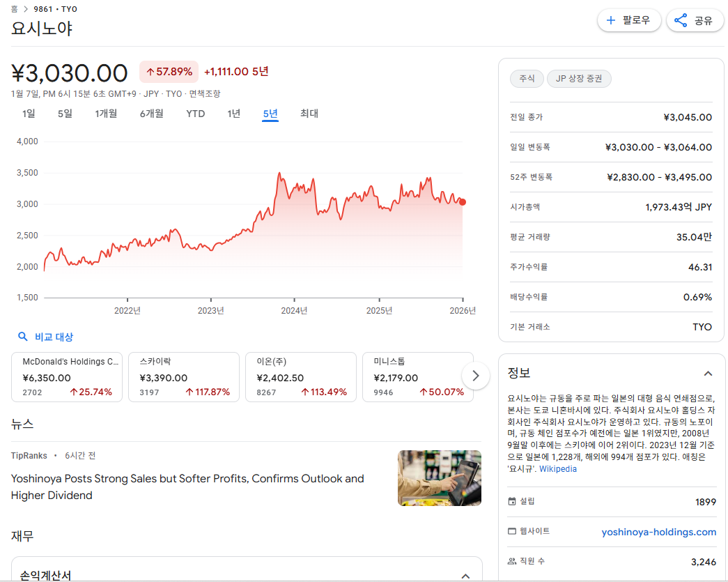The image size is (728, 582).
Task: Click the website icon beside 웹사이트
Action: coord(512,531)
